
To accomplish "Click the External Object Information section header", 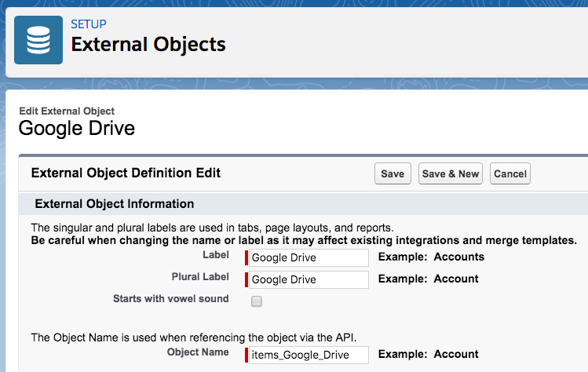I will point(115,204).
